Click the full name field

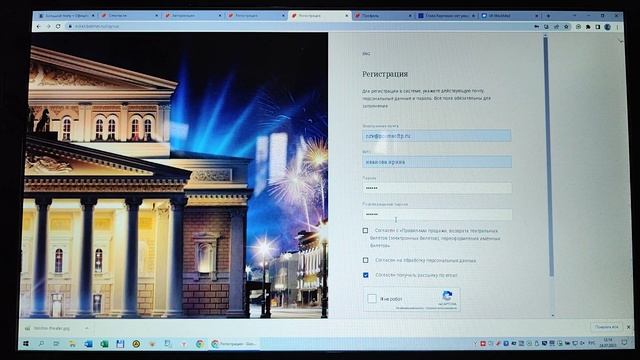(436, 162)
